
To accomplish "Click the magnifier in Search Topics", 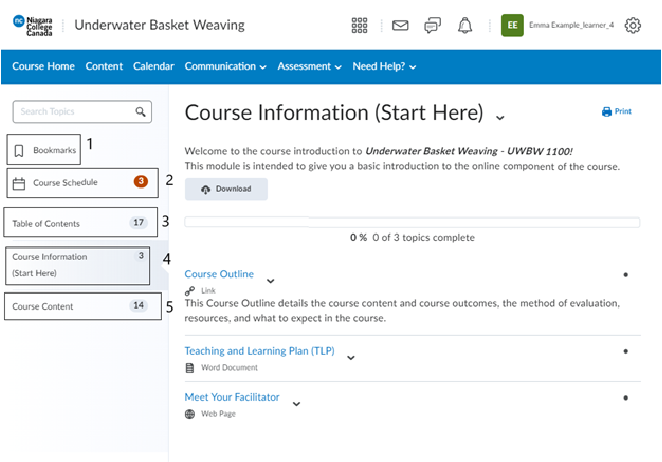I will (x=142, y=112).
